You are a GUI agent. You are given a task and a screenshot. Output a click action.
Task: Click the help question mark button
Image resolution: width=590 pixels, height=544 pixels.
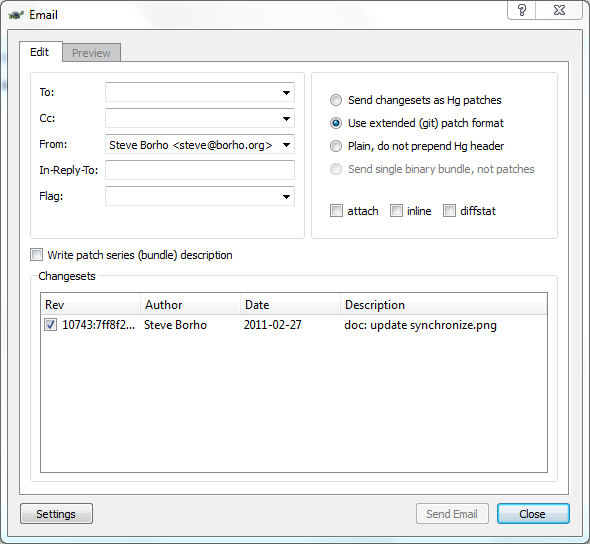click(x=522, y=10)
